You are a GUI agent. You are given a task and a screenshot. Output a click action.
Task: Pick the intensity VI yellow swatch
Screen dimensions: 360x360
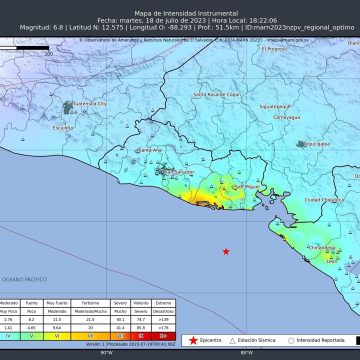(x=57, y=336)
